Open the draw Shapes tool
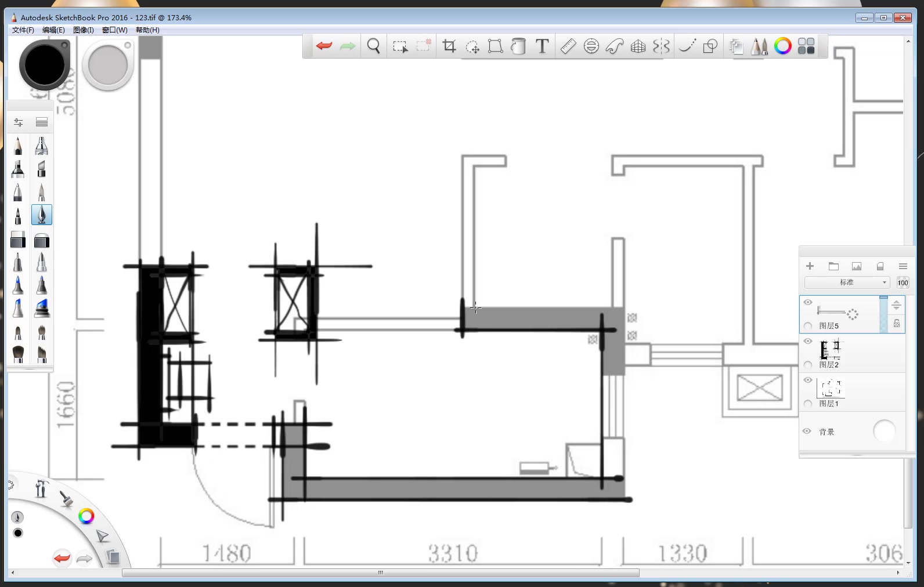This screenshot has height=587, width=924. pyautogui.click(x=710, y=46)
